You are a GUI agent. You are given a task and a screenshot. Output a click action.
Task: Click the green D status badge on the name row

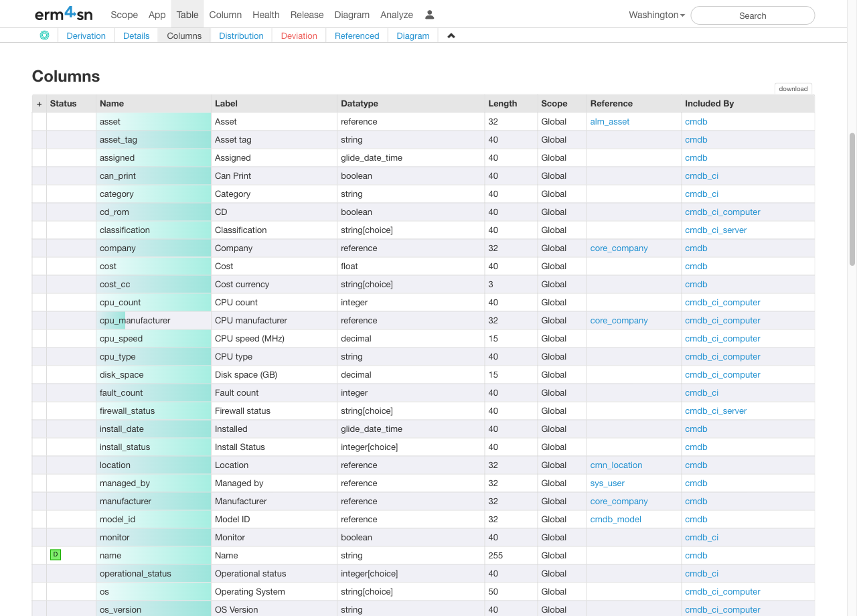(56, 554)
